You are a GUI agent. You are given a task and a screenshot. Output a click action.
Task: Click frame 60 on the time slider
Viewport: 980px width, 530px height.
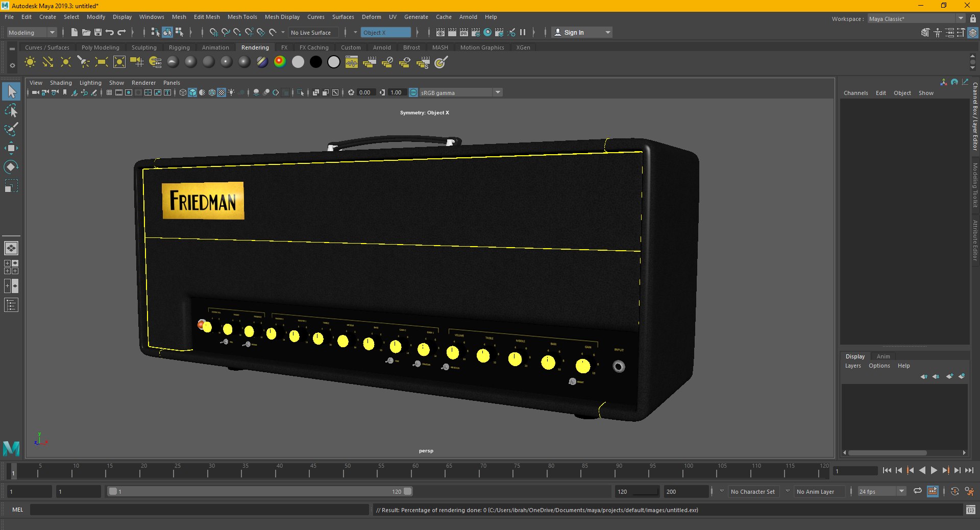(411, 471)
